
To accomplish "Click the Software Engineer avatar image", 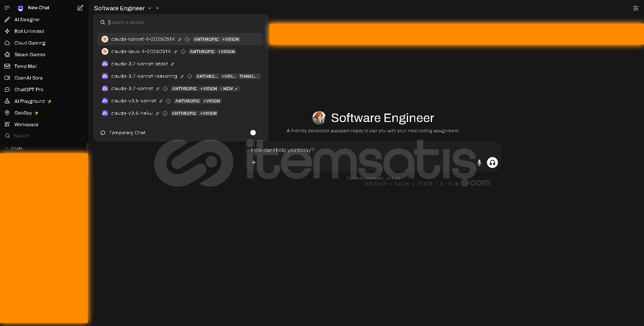I will pyautogui.click(x=319, y=118).
